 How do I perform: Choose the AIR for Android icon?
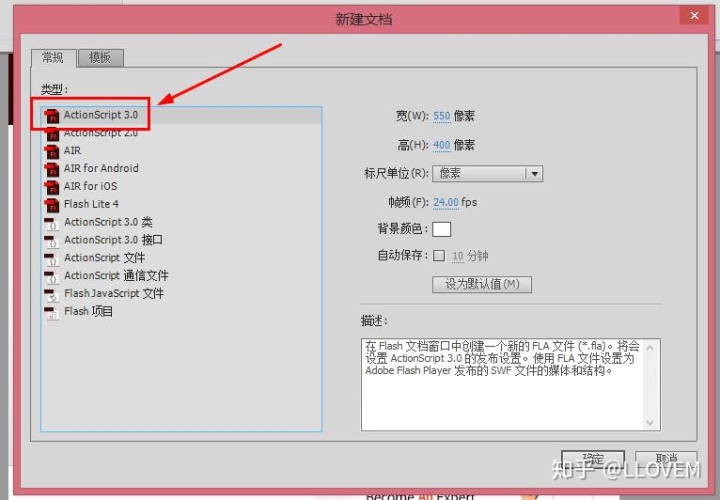point(52,169)
